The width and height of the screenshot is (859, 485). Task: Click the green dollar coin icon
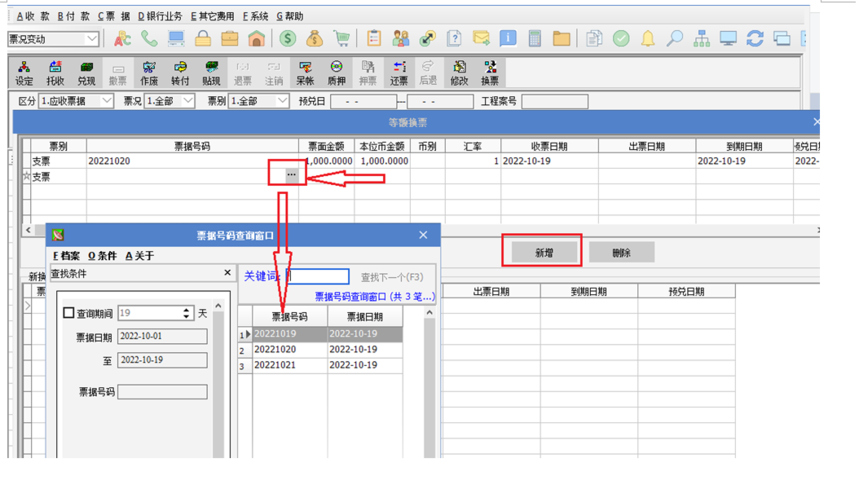tap(288, 38)
